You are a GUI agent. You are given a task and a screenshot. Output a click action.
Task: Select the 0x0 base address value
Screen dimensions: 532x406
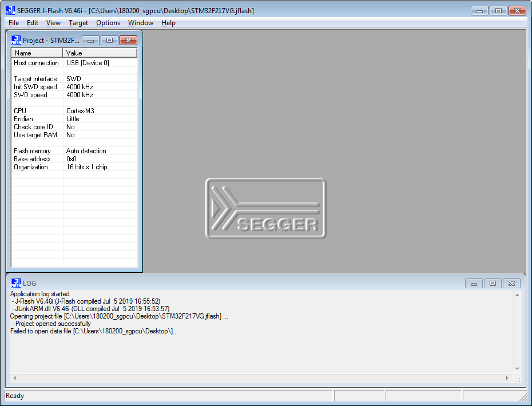[72, 159]
